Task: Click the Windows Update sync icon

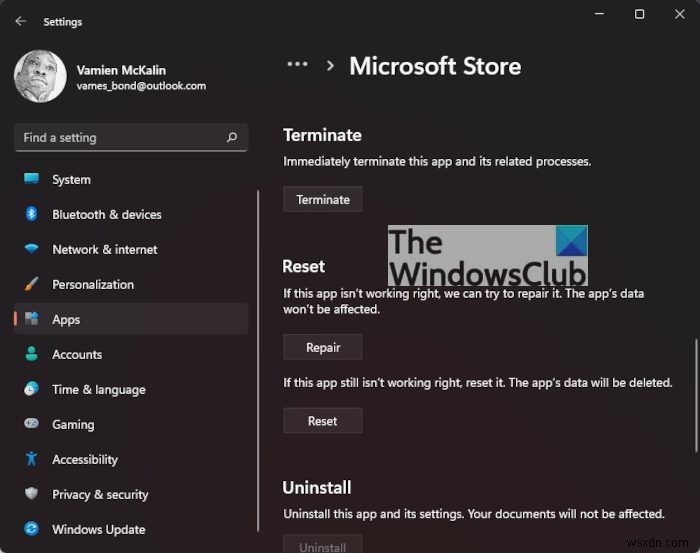Action: point(31,528)
